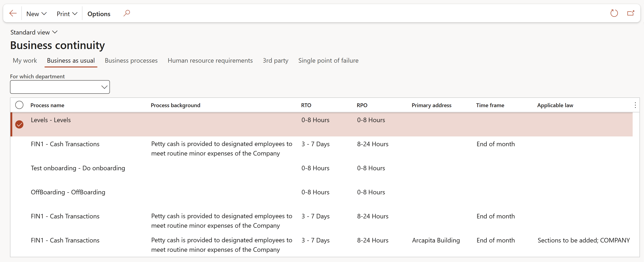This screenshot has width=644, height=262.
Task: Click the refresh icon
Action: pos(614,13)
